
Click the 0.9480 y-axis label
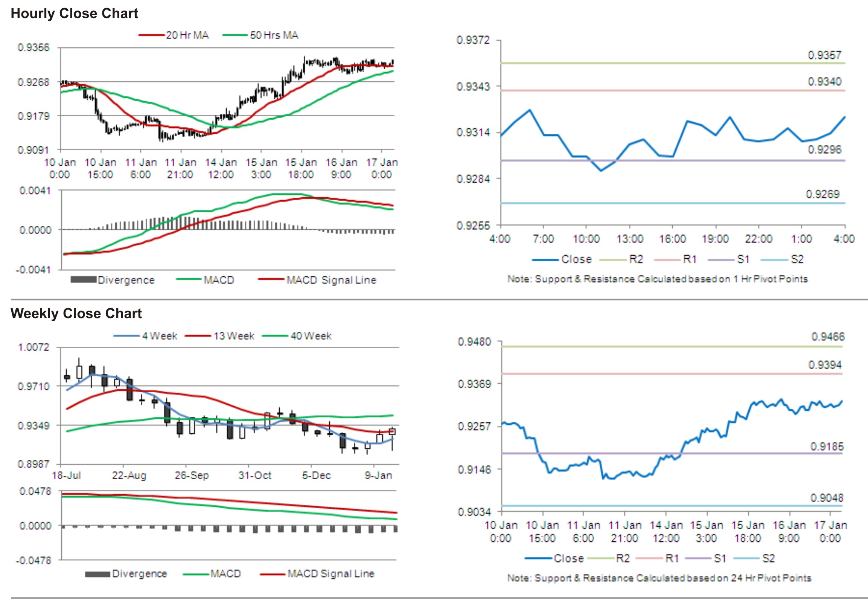tap(474, 342)
